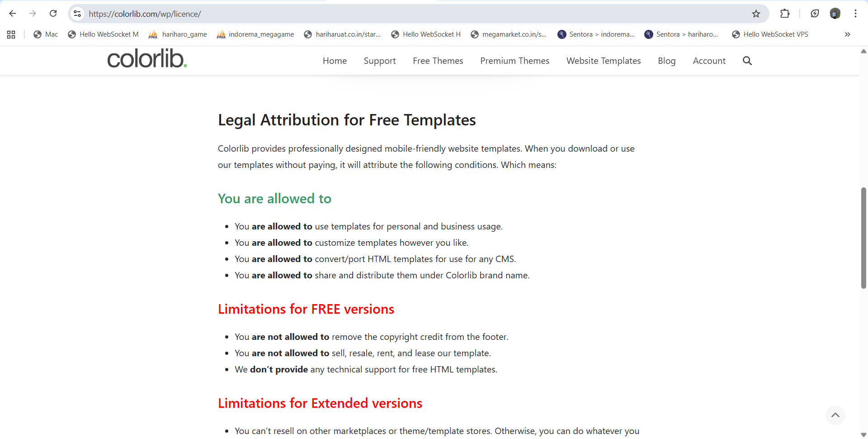Open the Chrome three-dot menu
This screenshot has height=439, width=868.
[855, 14]
